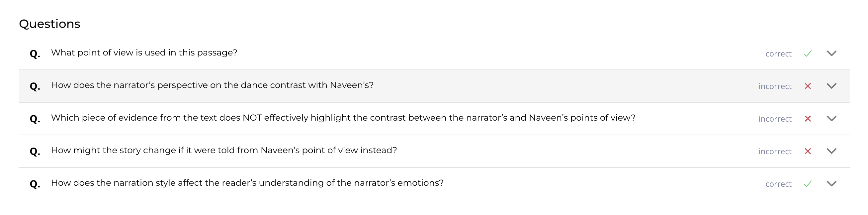The width and height of the screenshot is (868, 215).
Task: Click green checkmark on point of view question
Action: point(807,54)
